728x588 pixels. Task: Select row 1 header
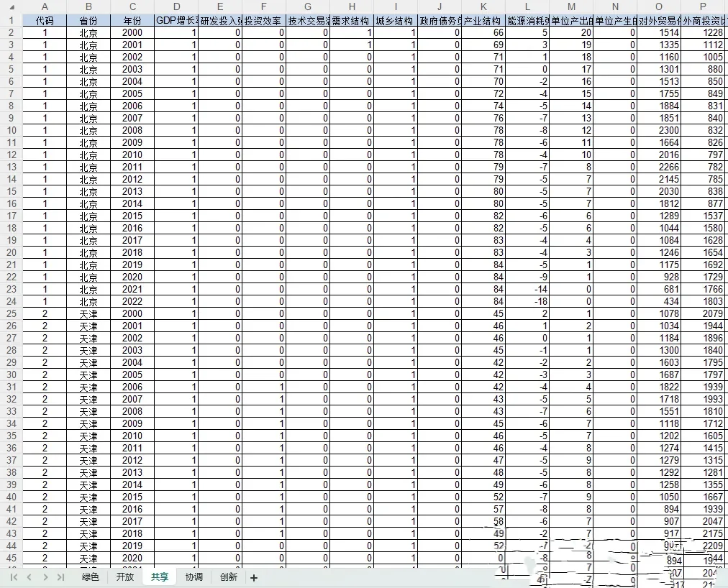tap(11, 20)
